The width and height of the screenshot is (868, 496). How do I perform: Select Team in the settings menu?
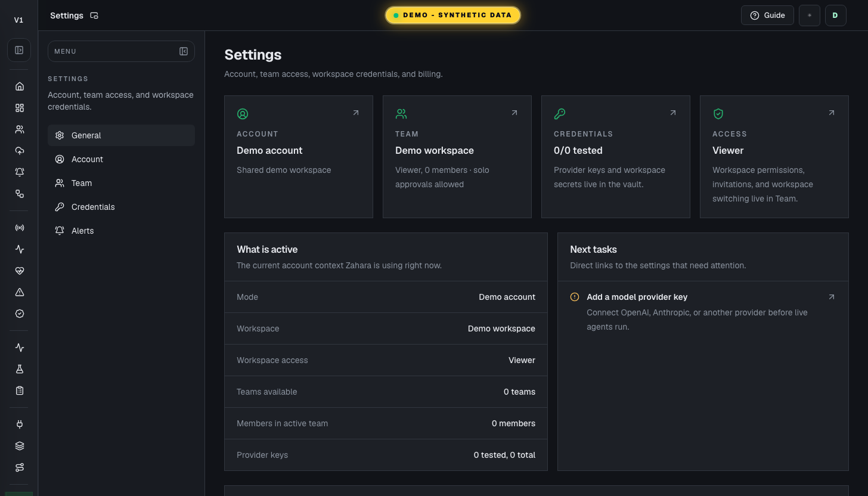[121, 183]
